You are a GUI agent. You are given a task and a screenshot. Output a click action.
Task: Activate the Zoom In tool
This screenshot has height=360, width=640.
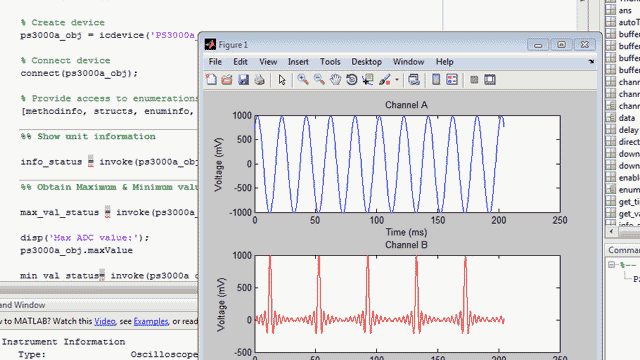tap(303, 80)
